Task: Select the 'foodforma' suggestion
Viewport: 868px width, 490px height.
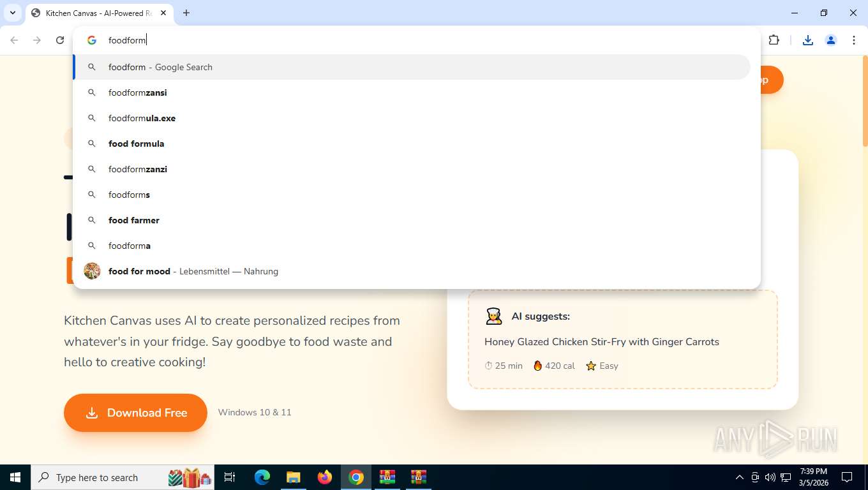Action: pos(412,246)
